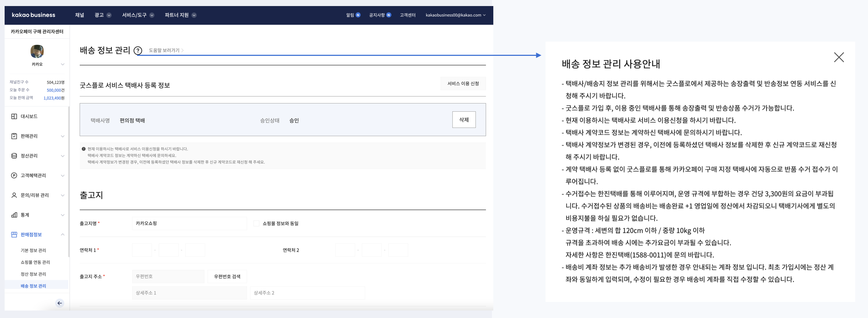Click the 상세주소 1 input field
Viewport: 868px width, 318px height.
click(189, 293)
